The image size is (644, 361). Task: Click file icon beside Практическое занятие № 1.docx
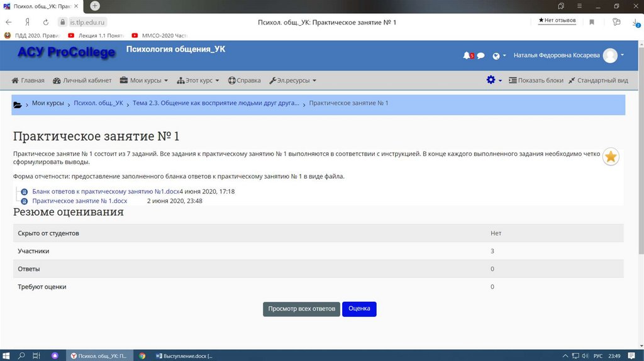[25, 201]
